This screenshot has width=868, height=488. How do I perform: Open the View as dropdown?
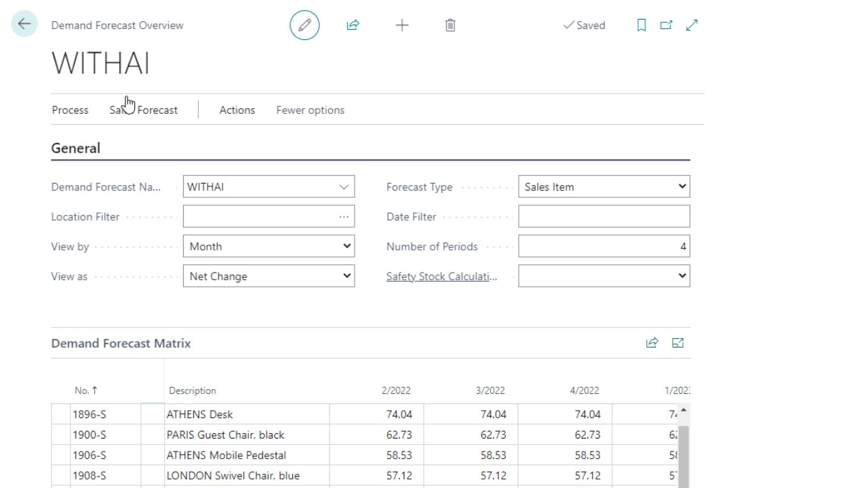click(x=347, y=277)
